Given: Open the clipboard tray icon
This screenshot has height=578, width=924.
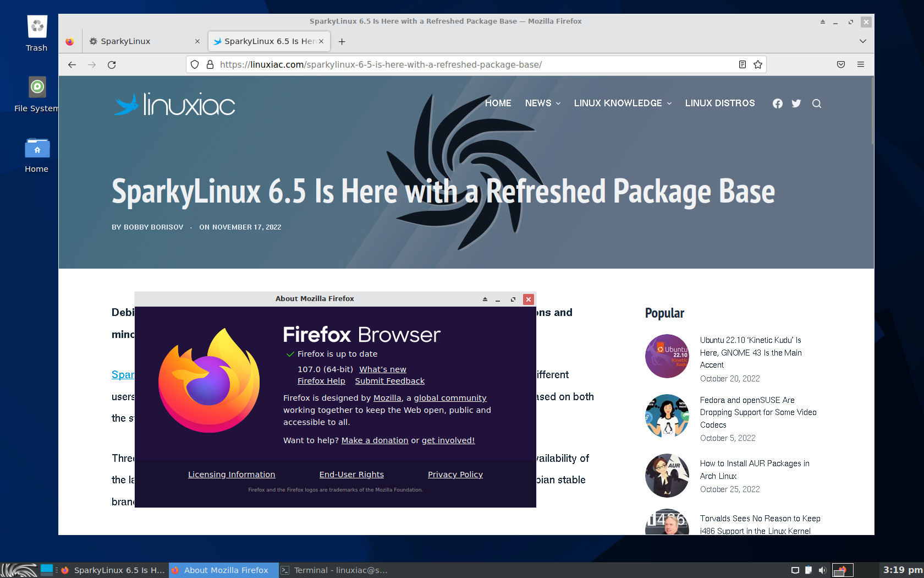Looking at the screenshot, I should tap(809, 570).
